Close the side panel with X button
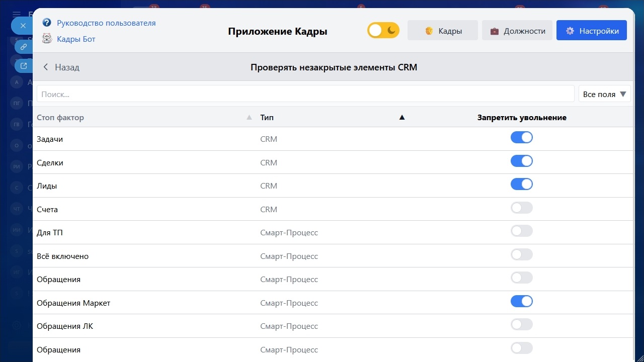 tap(23, 25)
